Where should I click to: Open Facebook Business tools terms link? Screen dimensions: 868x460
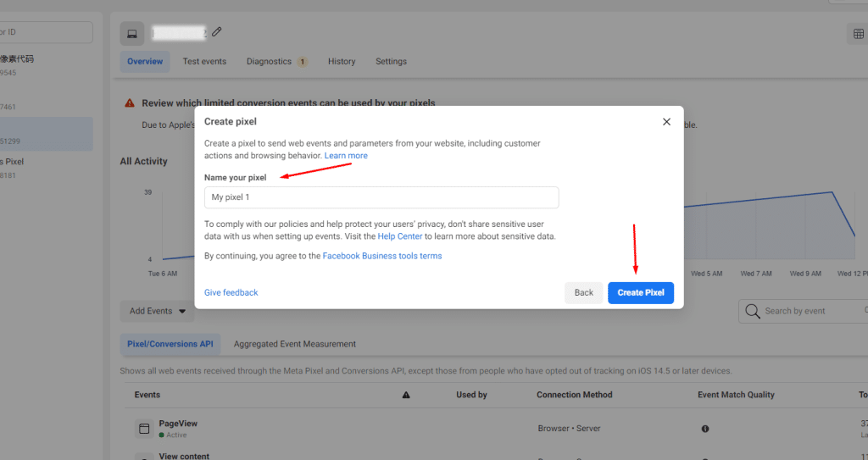382,256
